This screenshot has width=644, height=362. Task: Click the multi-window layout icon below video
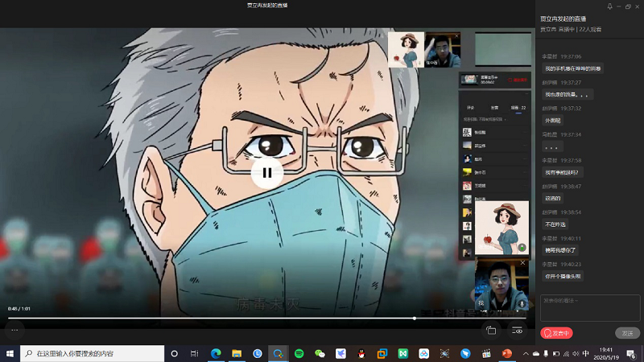(x=491, y=330)
